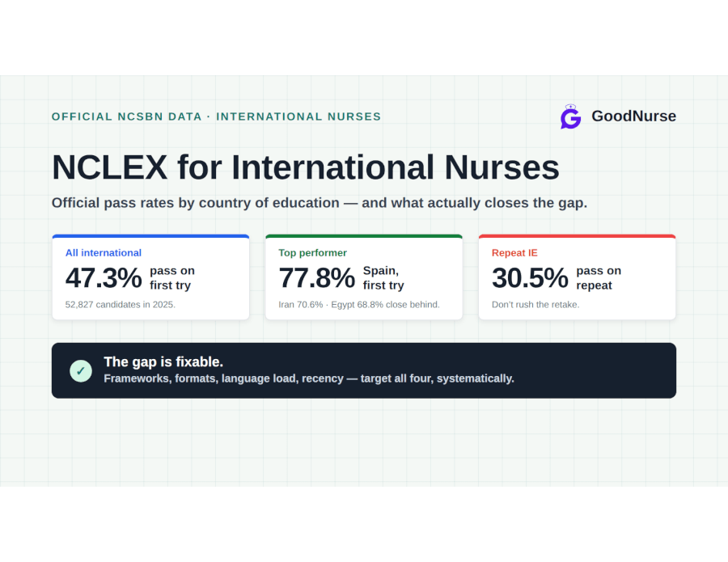Viewport: 728px width, 562px height.
Task: Click the 52,827 candidates in 2025 note
Action: (121, 304)
